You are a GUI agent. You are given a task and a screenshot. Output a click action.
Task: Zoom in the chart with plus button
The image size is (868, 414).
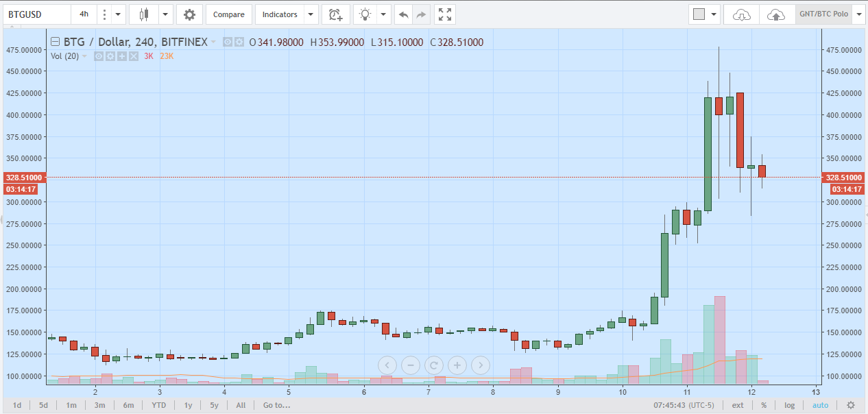click(457, 365)
